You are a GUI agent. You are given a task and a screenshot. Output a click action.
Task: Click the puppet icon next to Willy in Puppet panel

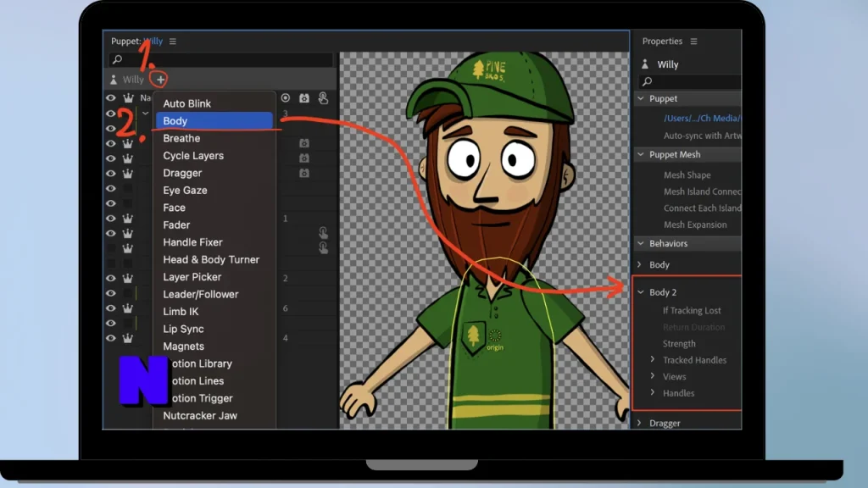(x=114, y=80)
